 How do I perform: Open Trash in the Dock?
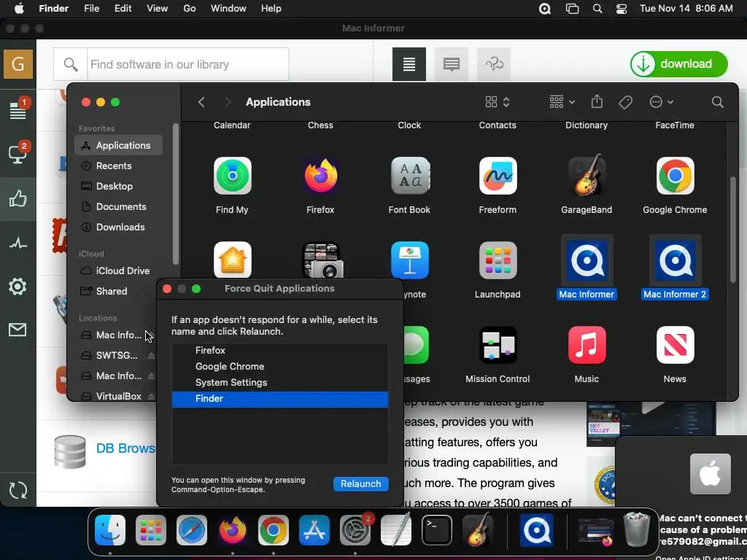[x=637, y=529]
